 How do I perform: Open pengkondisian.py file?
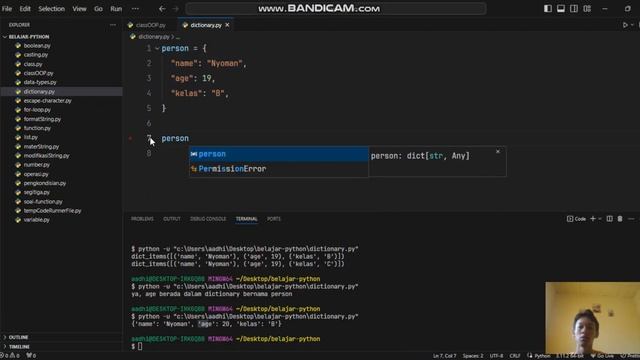point(44,183)
